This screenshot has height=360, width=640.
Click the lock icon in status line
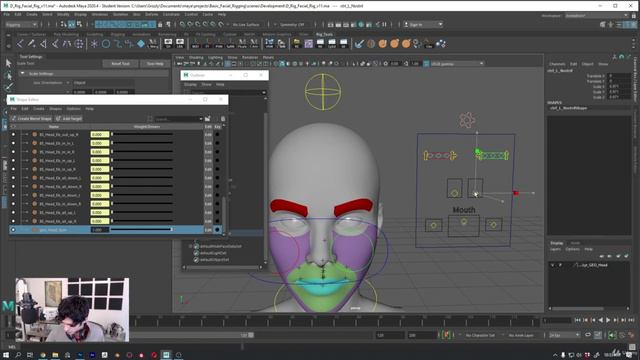[160, 24]
